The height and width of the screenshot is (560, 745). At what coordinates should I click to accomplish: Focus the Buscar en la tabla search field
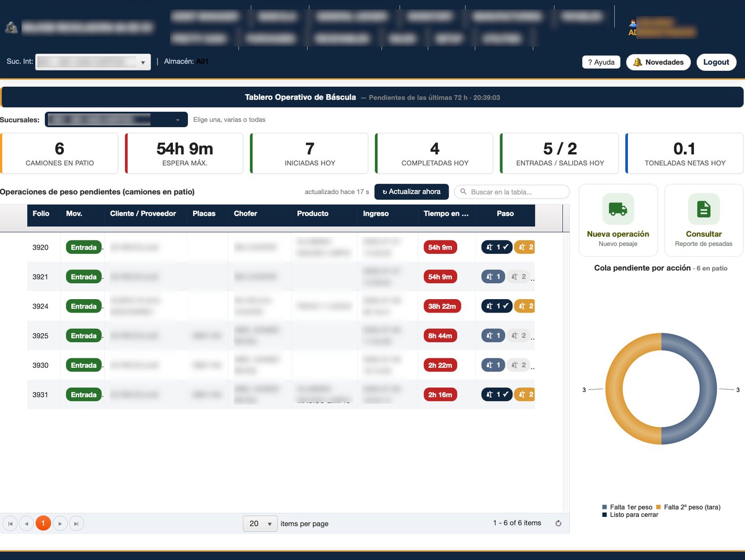click(512, 192)
